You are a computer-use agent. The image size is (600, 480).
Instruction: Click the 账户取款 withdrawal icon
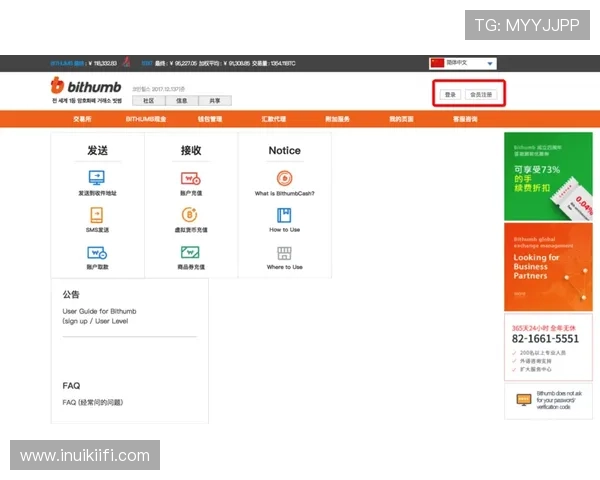click(97, 253)
